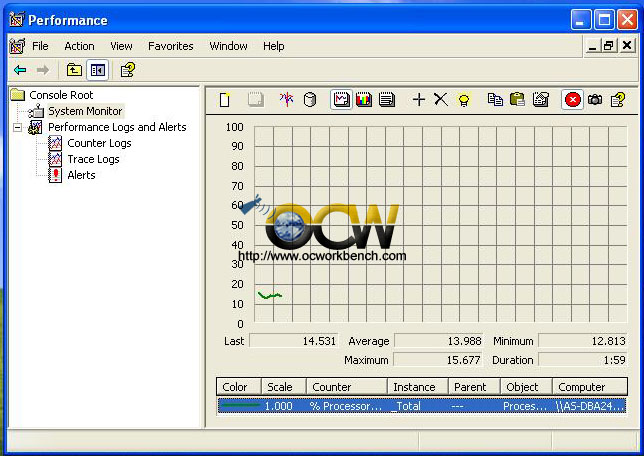Click the System Monitor tree icon
This screenshot has height=456, width=644.
36,111
